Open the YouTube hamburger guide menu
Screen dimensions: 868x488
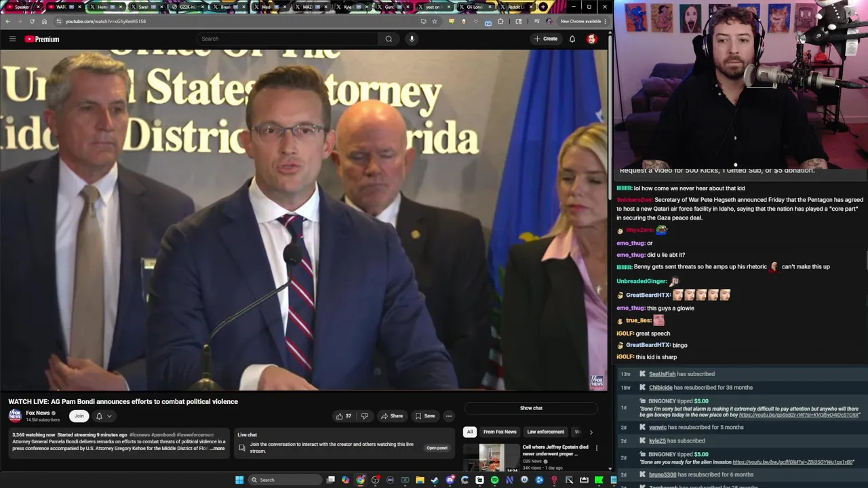(12, 39)
